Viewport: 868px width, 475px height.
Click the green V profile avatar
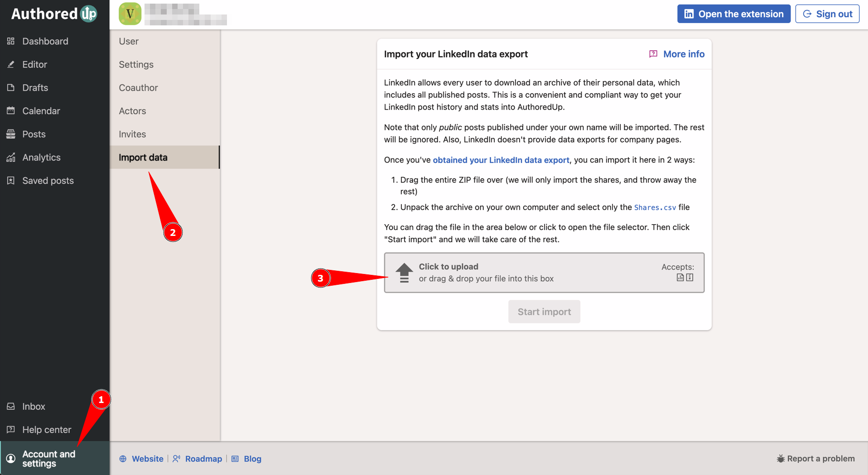point(130,14)
